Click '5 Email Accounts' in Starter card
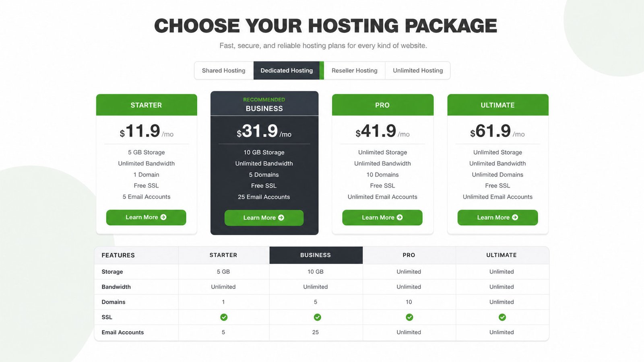The image size is (644, 362). click(x=147, y=197)
